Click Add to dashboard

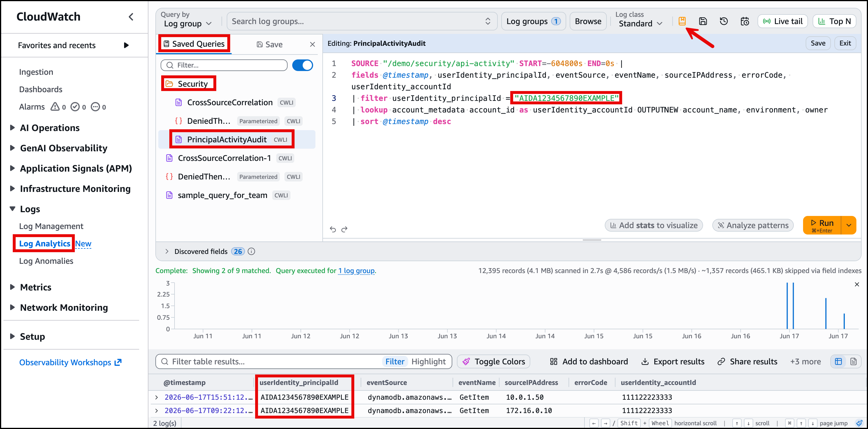pos(589,361)
